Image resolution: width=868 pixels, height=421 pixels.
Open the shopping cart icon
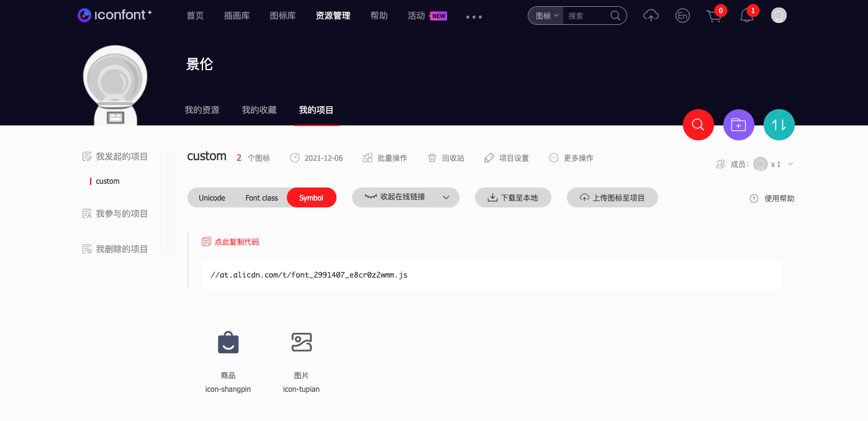tap(714, 16)
